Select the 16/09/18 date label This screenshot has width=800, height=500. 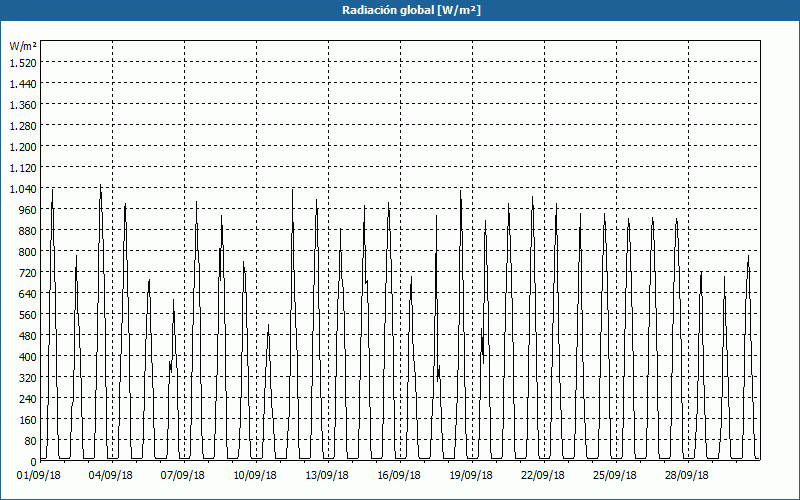(x=399, y=476)
